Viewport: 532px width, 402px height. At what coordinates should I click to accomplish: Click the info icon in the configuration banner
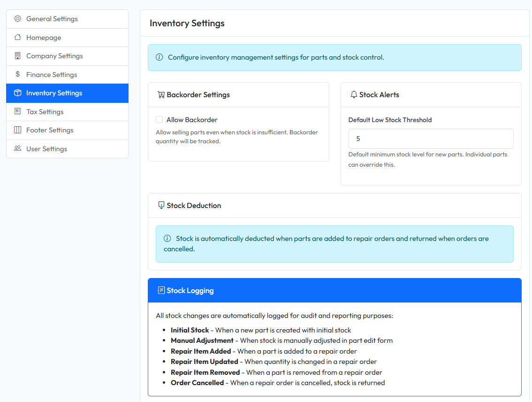159,57
